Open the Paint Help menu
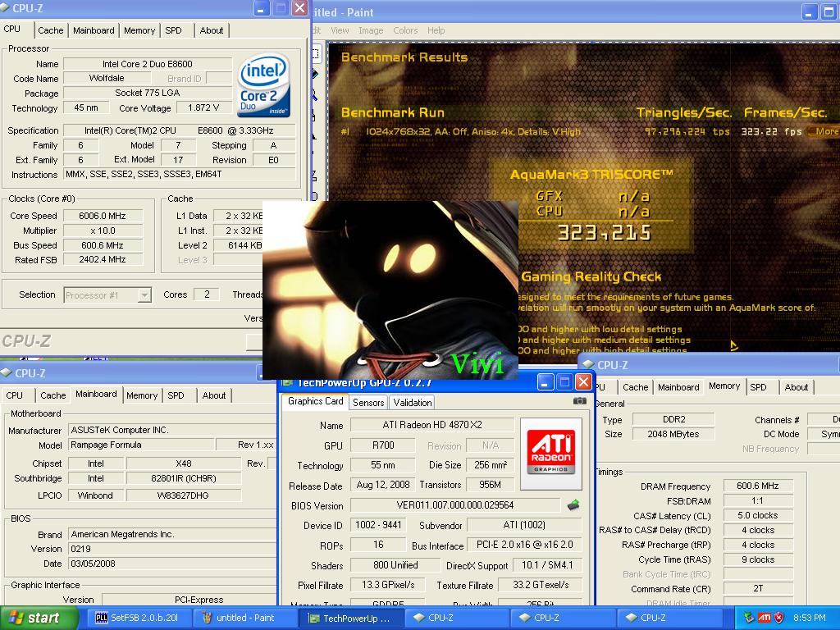The height and width of the screenshot is (630, 840). pyautogui.click(x=436, y=30)
